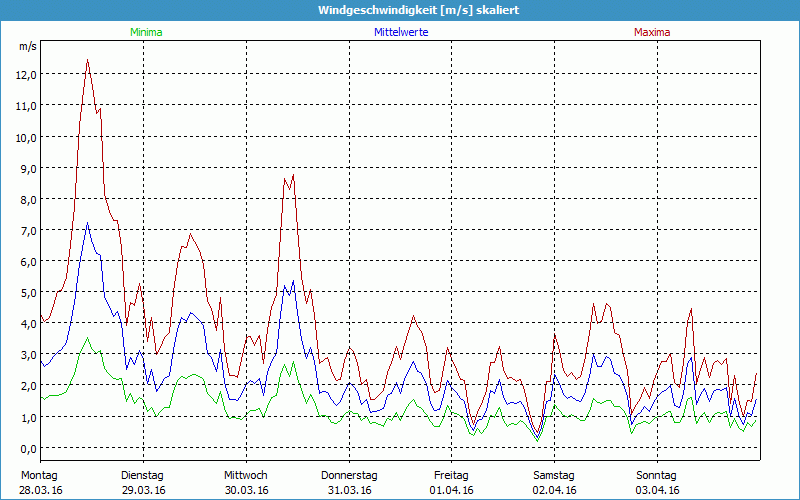Click the chart title Windgeschwindigkeit [m/s] skaliert
Image resolution: width=800 pixels, height=500 pixels.
[x=418, y=10]
